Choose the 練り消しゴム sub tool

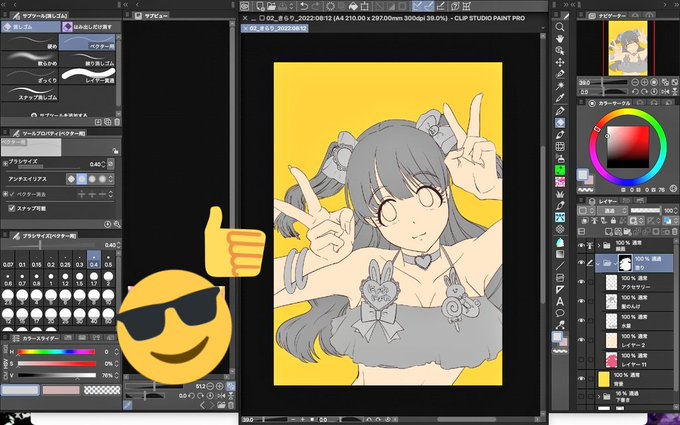[88, 59]
